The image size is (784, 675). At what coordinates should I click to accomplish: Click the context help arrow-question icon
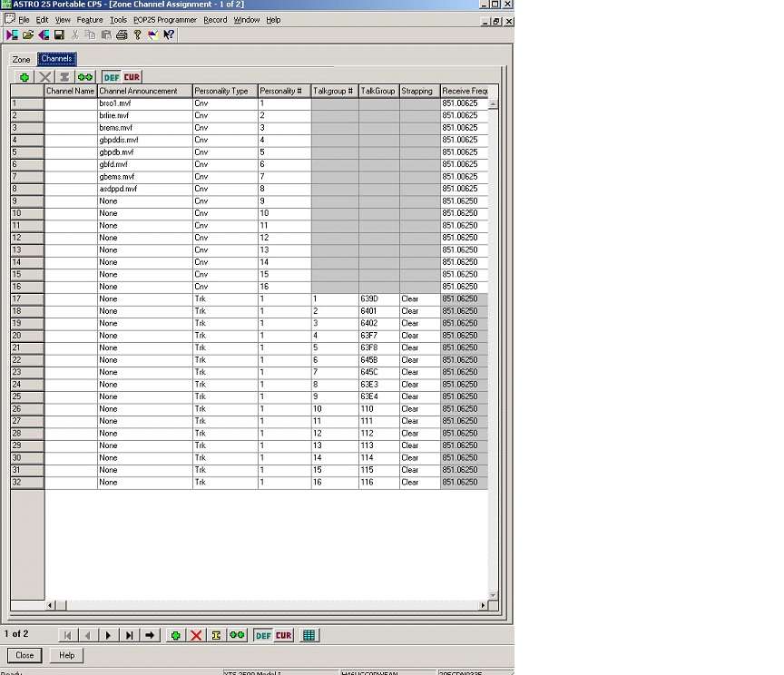coord(169,34)
